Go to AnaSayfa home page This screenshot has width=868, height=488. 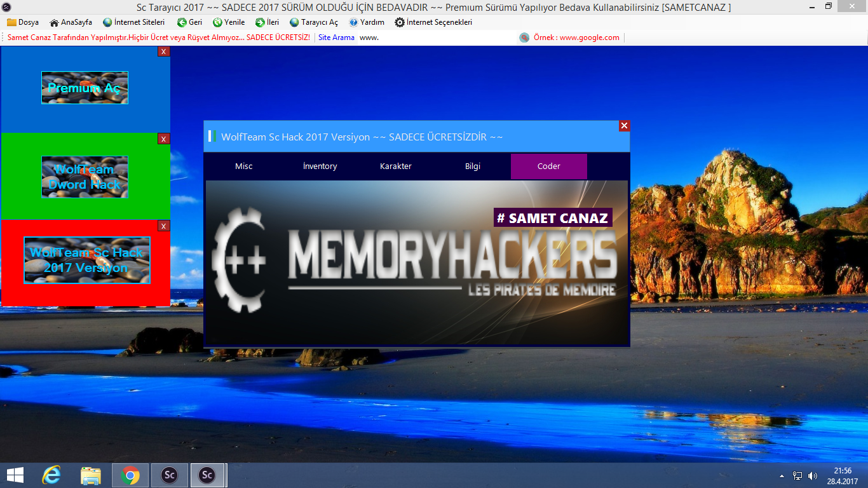pos(71,22)
